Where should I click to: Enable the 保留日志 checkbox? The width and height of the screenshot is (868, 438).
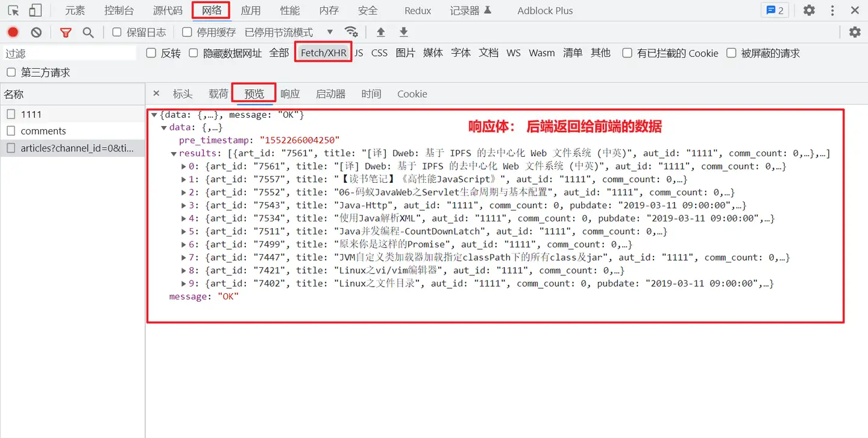click(x=117, y=32)
